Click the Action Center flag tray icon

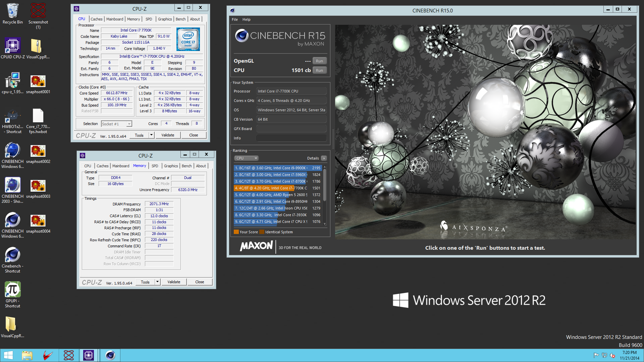596,355
